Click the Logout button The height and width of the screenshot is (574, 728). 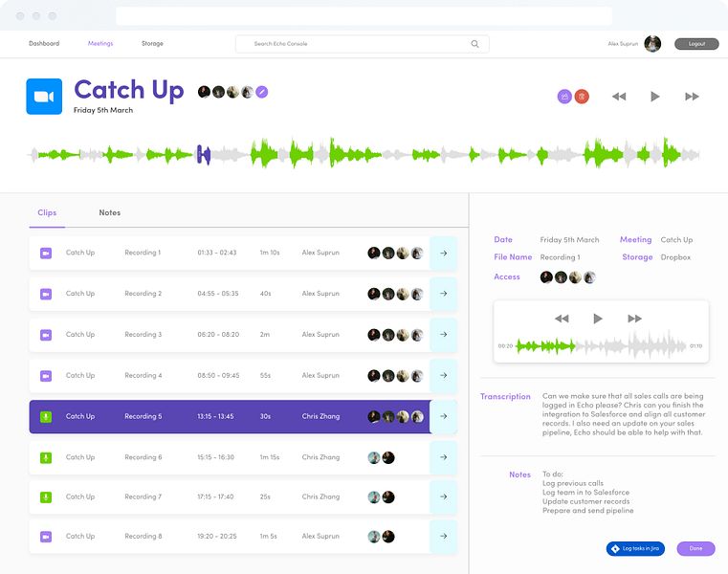[696, 44]
